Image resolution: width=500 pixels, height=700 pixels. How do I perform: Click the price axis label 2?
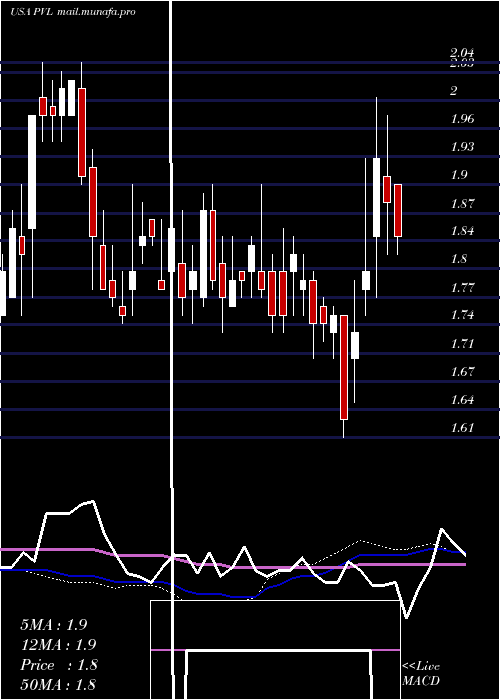[454, 91]
